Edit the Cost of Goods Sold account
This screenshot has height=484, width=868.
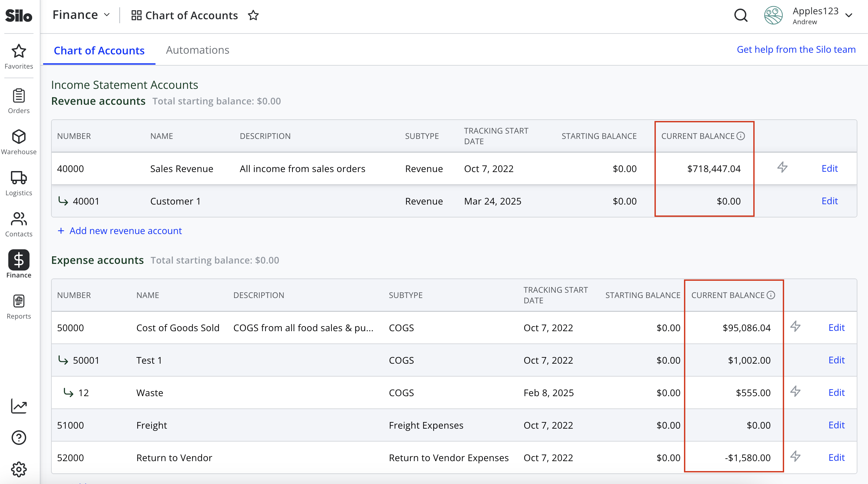point(836,328)
